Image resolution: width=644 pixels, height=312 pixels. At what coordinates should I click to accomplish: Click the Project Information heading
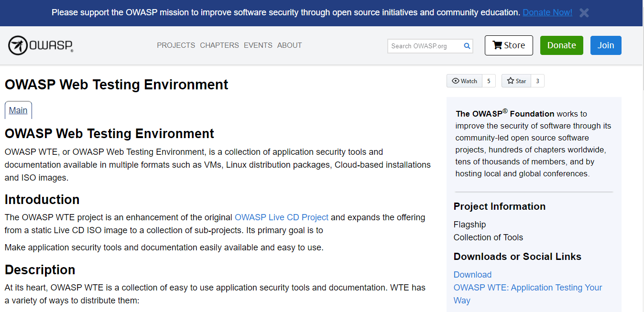tap(500, 206)
